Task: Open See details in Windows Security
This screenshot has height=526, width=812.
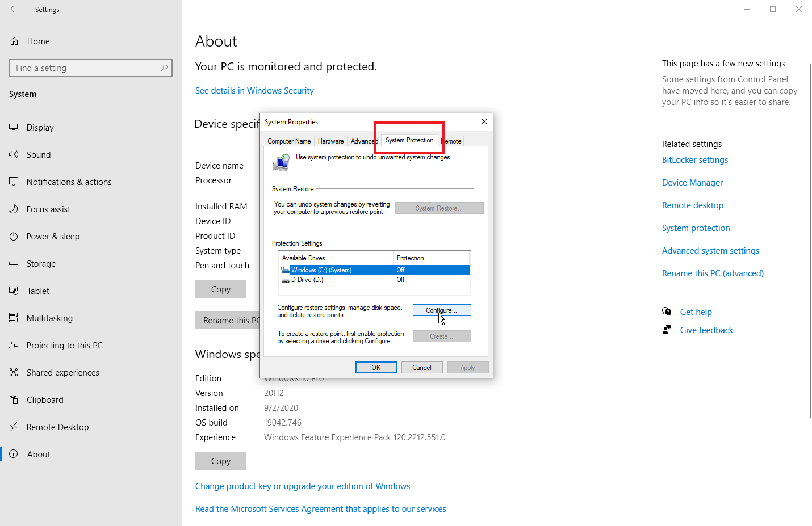Action: [x=254, y=91]
